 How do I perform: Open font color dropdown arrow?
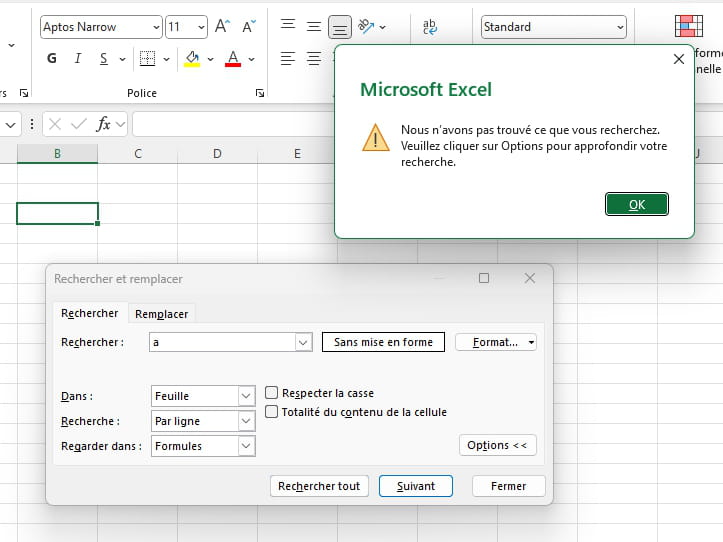[251, 59]
